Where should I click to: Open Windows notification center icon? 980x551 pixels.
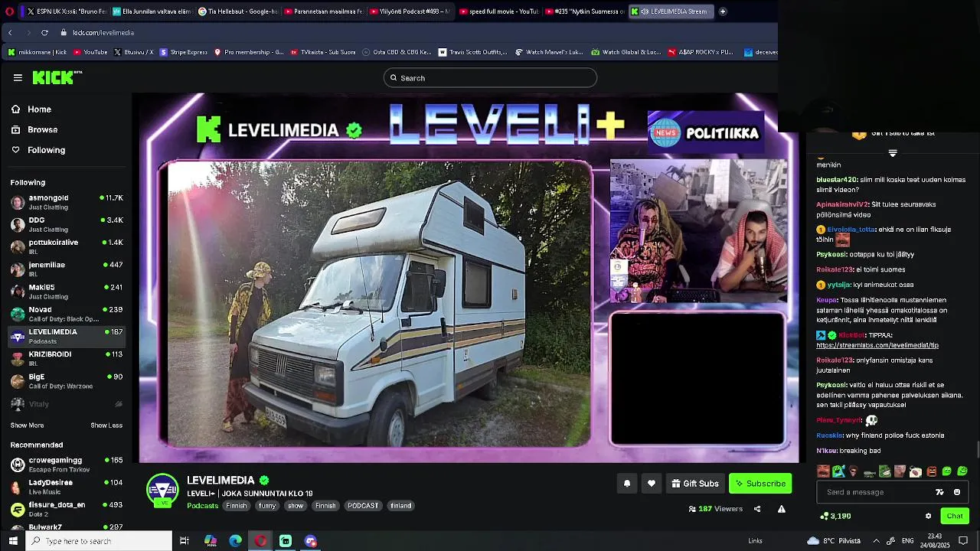tap(964, 541)
